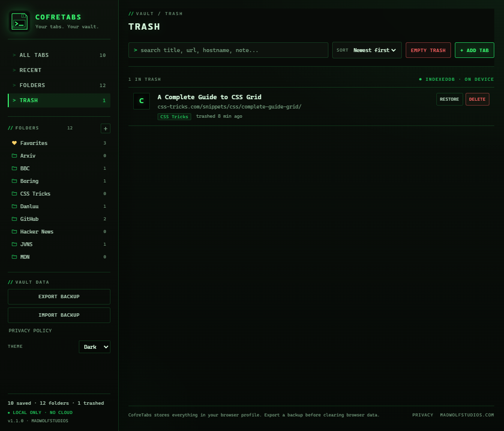
Task: Click the CofreTabs terminal logo icon
Action: (19, 21)
